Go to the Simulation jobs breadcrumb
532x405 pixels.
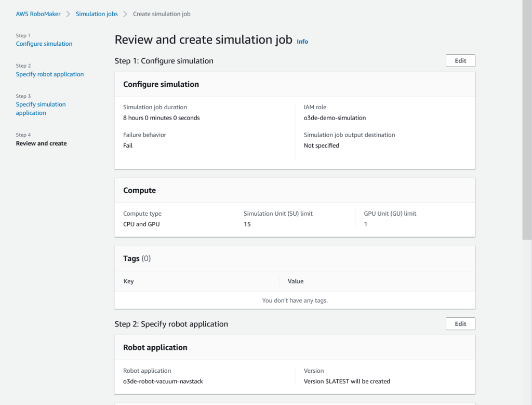tap(97, 14)
